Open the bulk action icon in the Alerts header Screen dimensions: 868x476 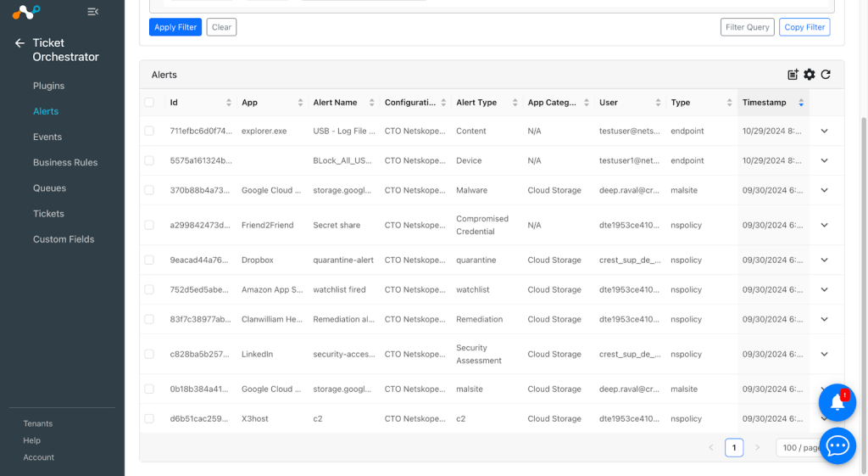coord(793,75)
